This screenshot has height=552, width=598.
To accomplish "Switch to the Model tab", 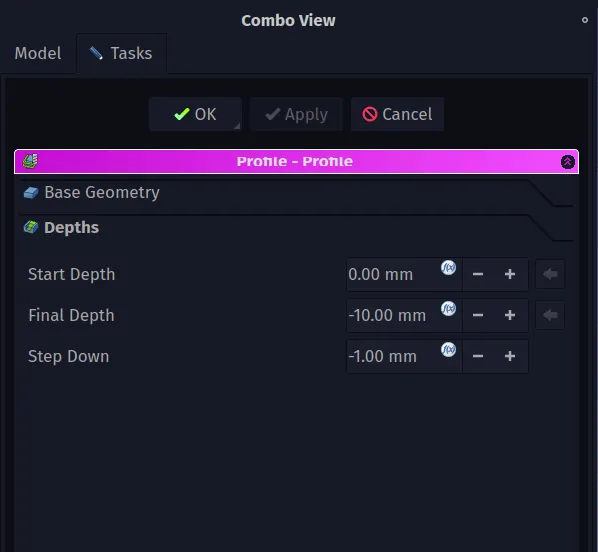I will [x=38, y=53].
